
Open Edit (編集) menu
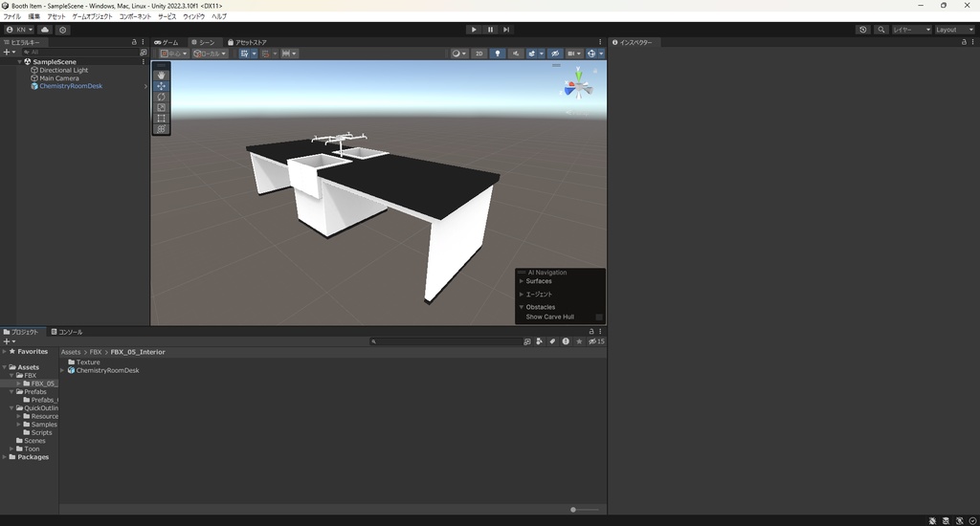[33, 17]
